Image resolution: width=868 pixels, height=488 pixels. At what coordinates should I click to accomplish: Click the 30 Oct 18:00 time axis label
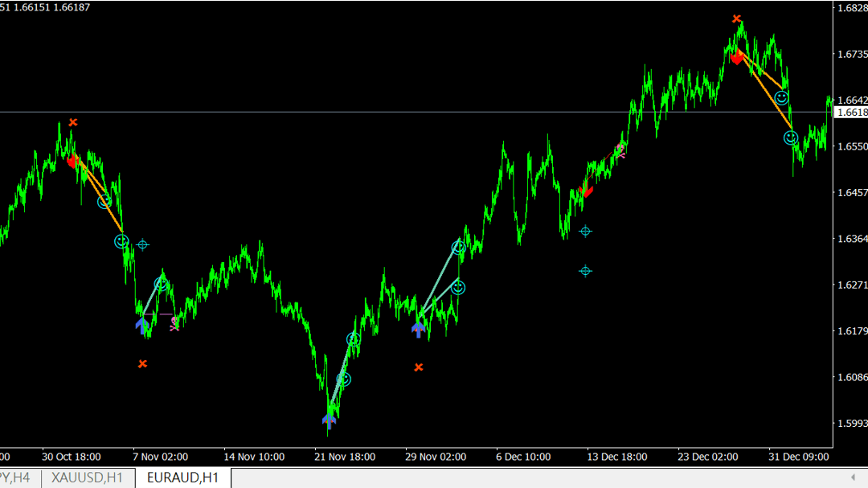click(72, 457)
